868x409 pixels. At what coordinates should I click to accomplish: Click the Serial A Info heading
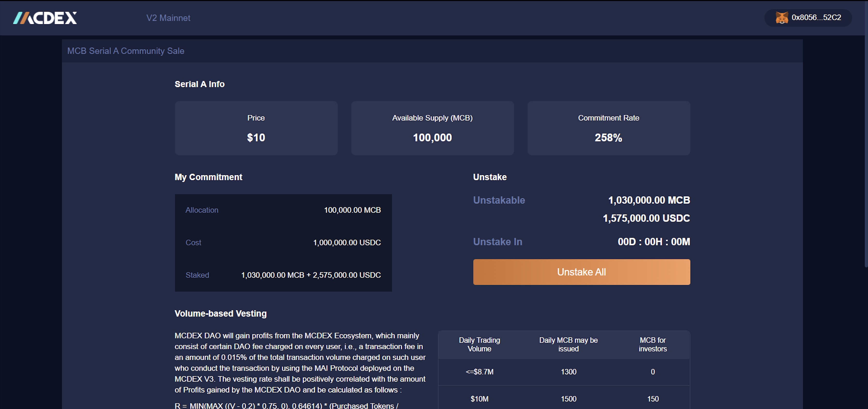[x=200, y=84]
